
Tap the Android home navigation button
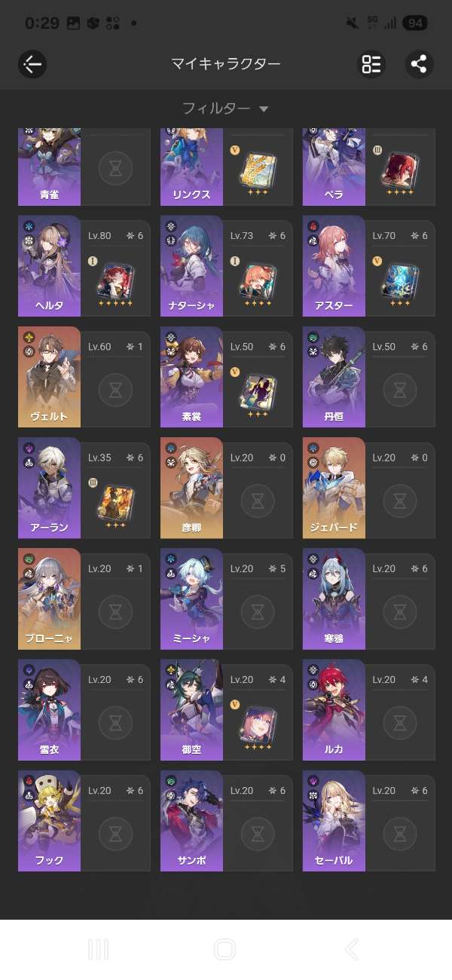pyautogui.click(x=225, y=949)
